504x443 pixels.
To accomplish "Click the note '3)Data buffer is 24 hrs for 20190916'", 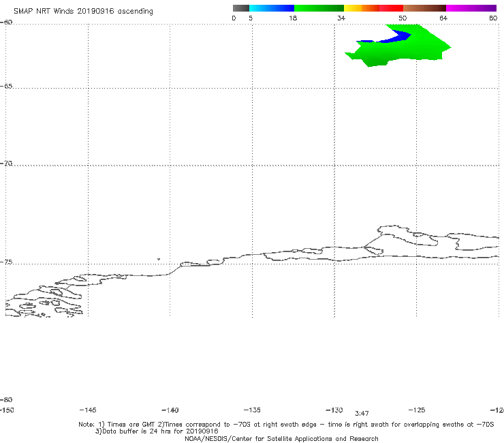I will (x=157, y=431).
